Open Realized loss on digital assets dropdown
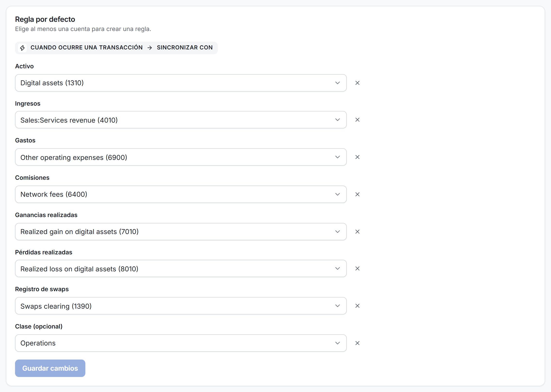Viewport: 551px width, 392px height. coord(181,268)
